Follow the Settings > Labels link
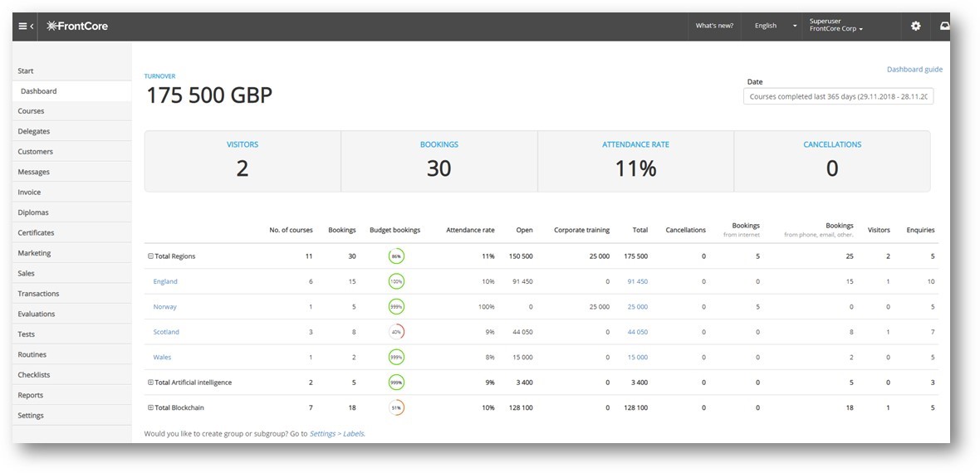980x473 pixels. pyautogui.click(x=337, y=433)
